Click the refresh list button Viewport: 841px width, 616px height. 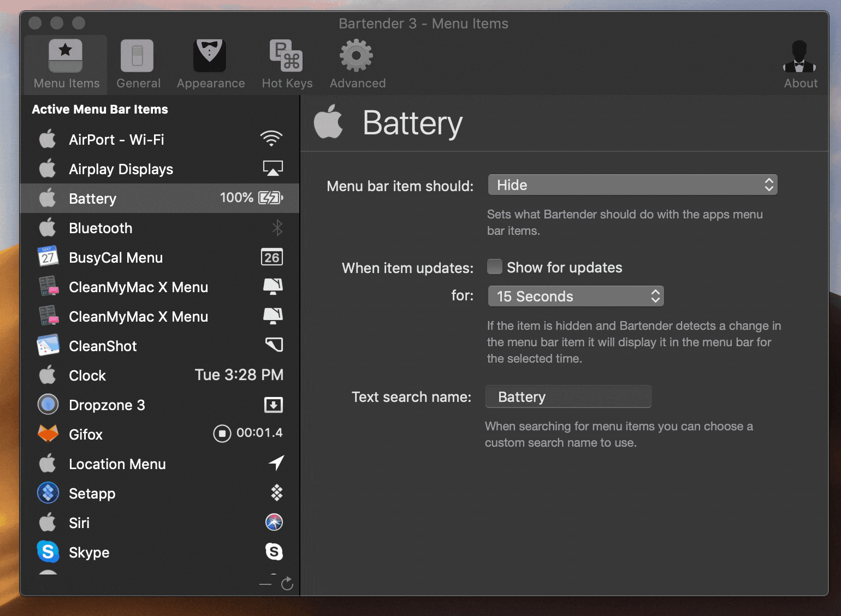pos(287,584)
